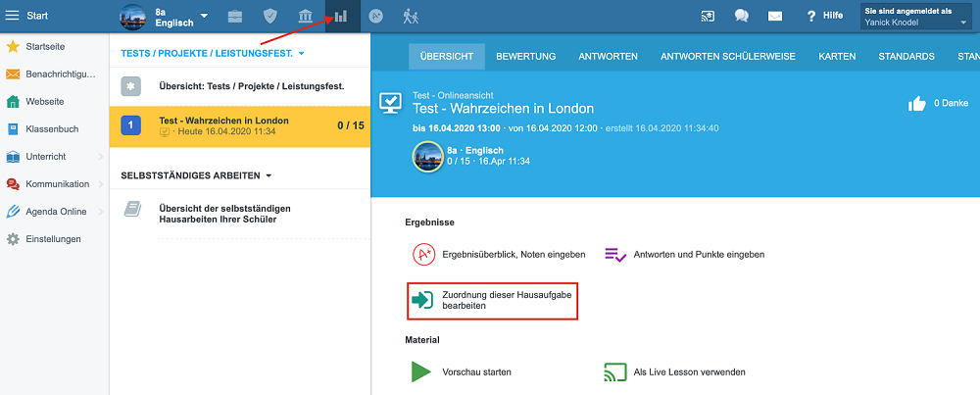Click the blue number 1 badge
Image resolution: width=980 pixels, height=395 pixels.
point(130,125)
